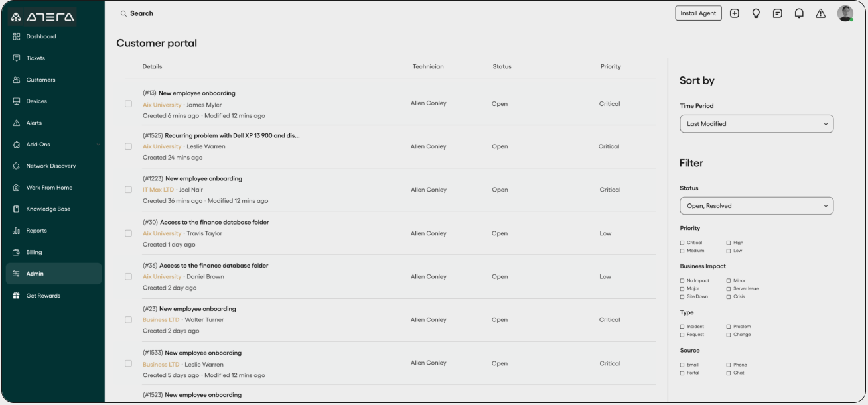The width and height of the screenshot is (868, 405).
Task: Open the notifications bell icon
Action: click(x=799, y=13)
